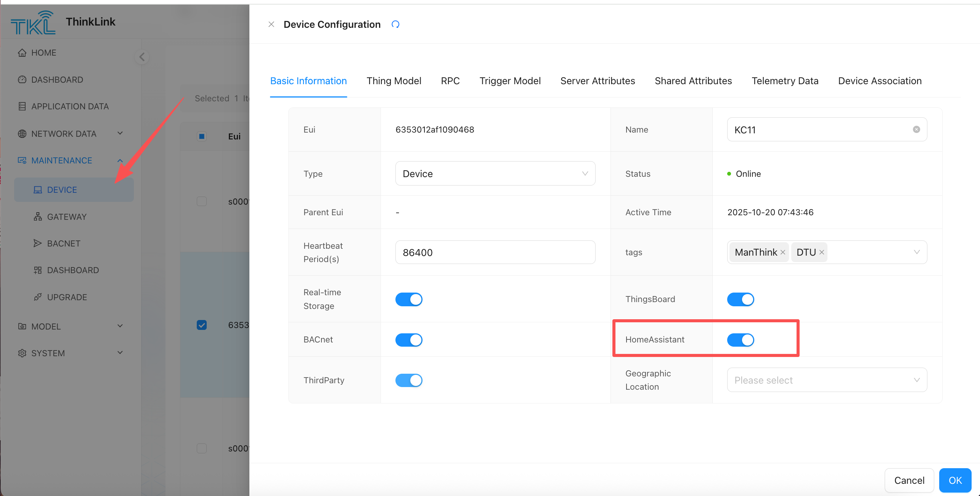
Task: Collapse the sidebar with arrow button
Action: tap(142, 57)
